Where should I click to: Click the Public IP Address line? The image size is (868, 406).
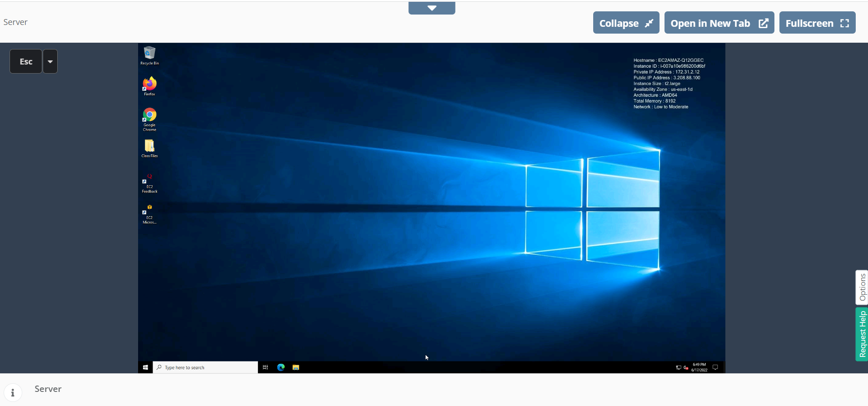(x=667, y=78)
